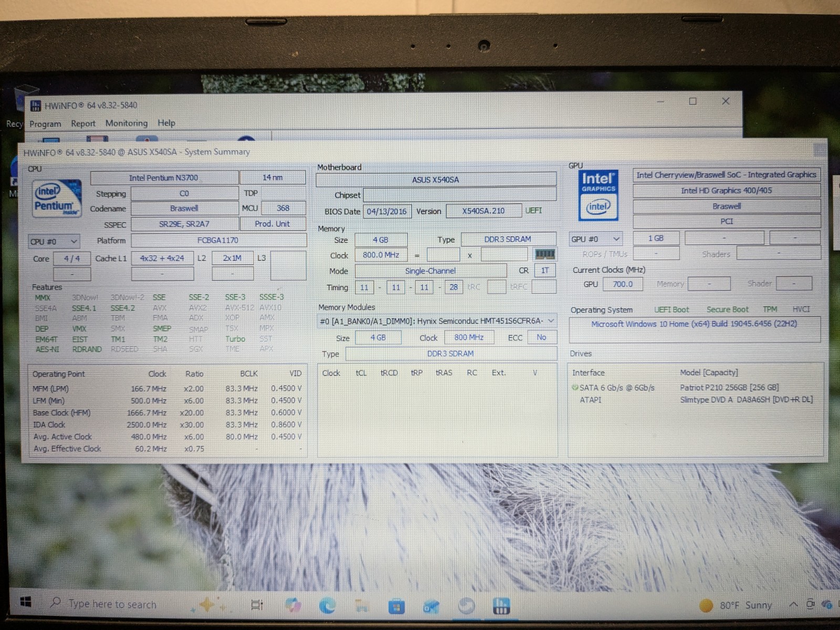Click the 14 nm process value
Viewport: 840px width, 630px height.
click(x=273, y=177)
